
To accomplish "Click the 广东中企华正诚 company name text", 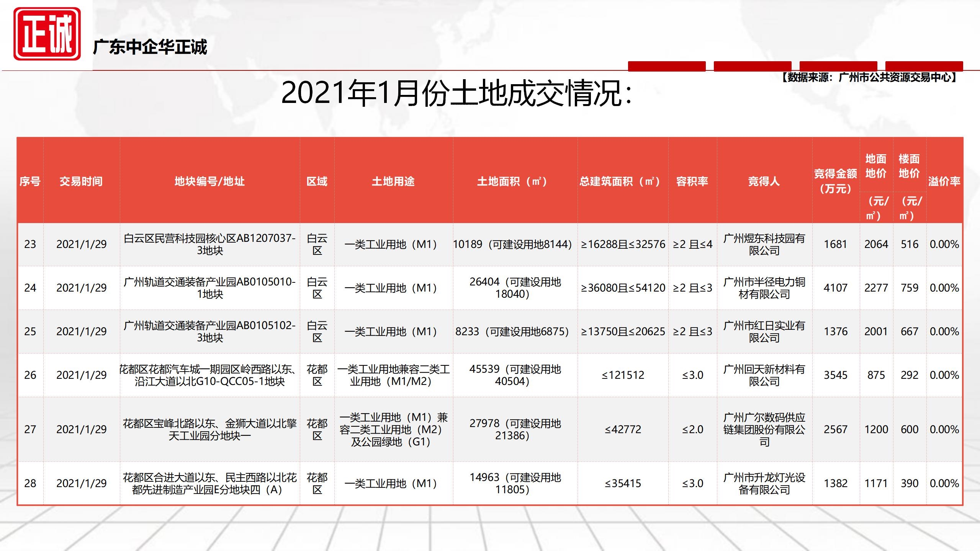I will [x=150, y=47].
